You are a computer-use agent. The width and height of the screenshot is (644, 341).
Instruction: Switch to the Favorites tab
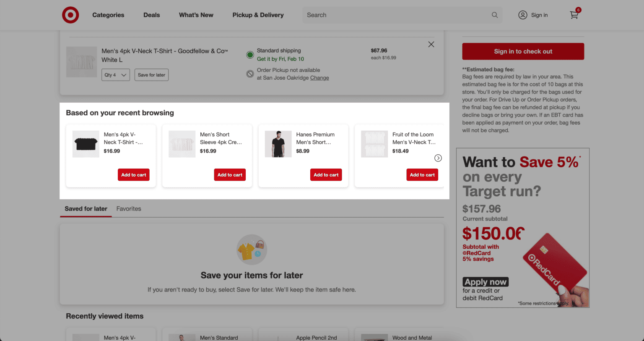click(129, 208)
